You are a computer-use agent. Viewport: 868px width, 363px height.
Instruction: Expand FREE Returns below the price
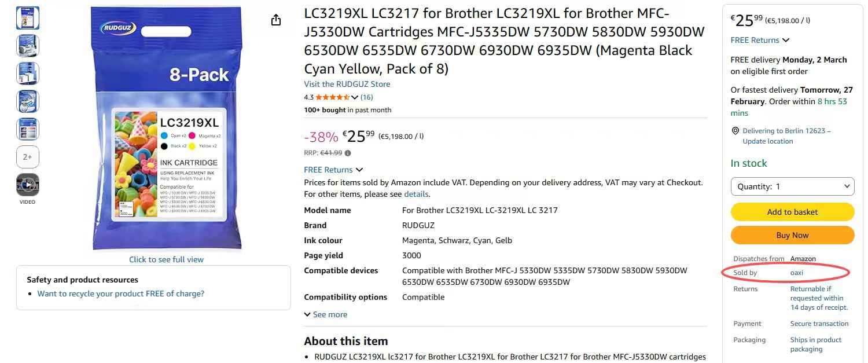point(333,170)
